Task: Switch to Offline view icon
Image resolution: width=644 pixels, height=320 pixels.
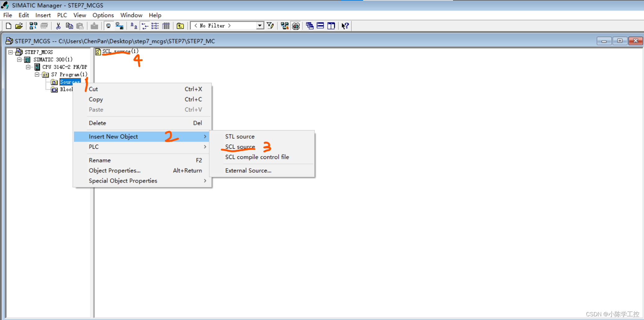Action: [108, 26]
